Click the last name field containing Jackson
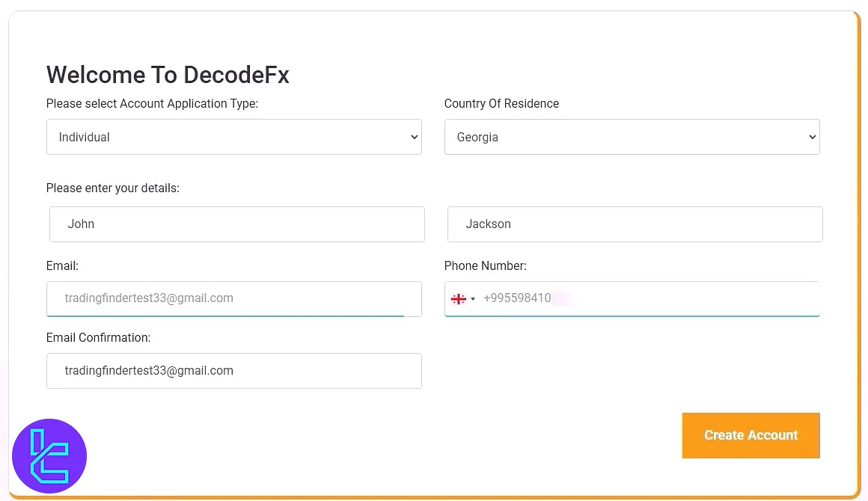The height and width of the screenshot is (501, 868). pyautogui.click(x=635, y=224)
